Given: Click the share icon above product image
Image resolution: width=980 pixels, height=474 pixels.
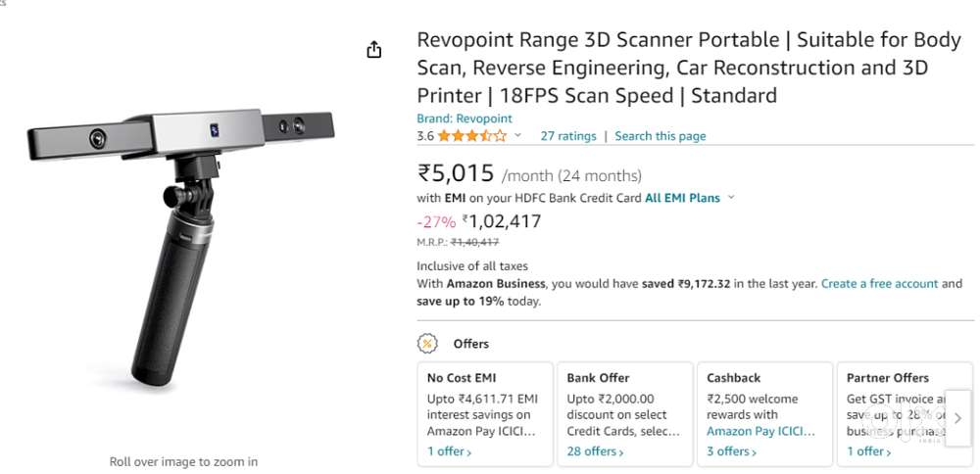Looking at the screenshot, I should click(373, 50).
